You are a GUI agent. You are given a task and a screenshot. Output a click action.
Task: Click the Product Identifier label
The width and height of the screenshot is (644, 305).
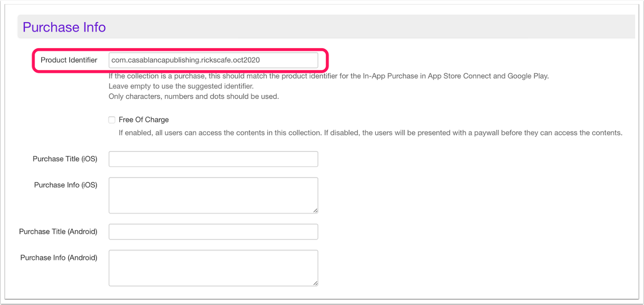click(x=69, y=60)
